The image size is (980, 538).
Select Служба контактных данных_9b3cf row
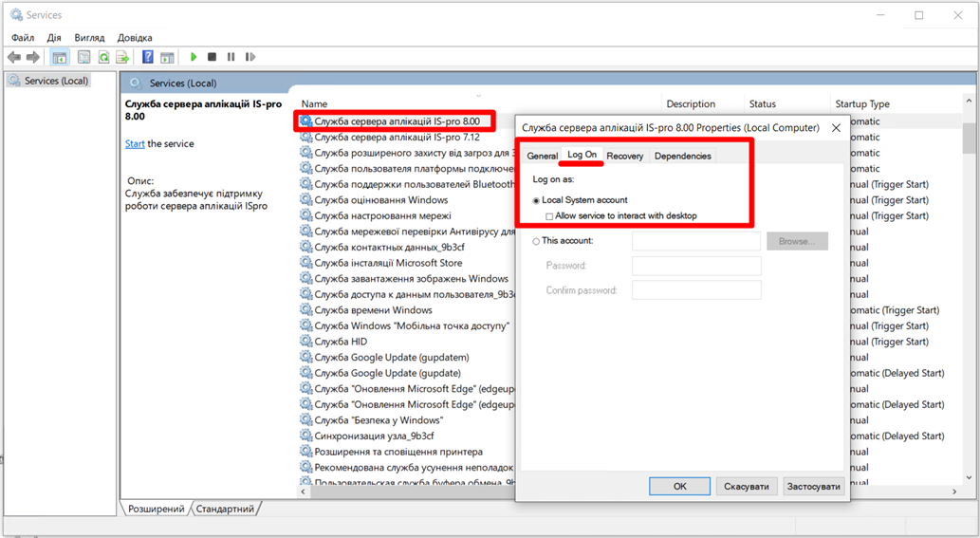[389, 247]
